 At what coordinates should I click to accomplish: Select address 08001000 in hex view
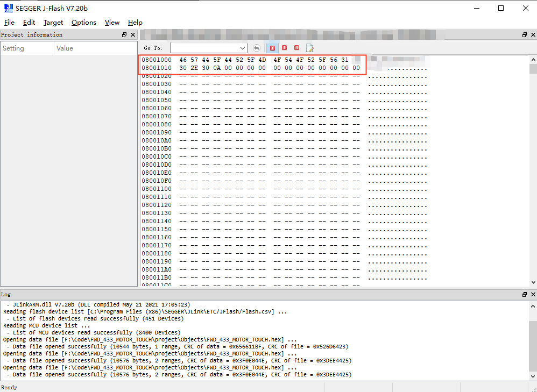pyautogui.click(x=157, y=60)
